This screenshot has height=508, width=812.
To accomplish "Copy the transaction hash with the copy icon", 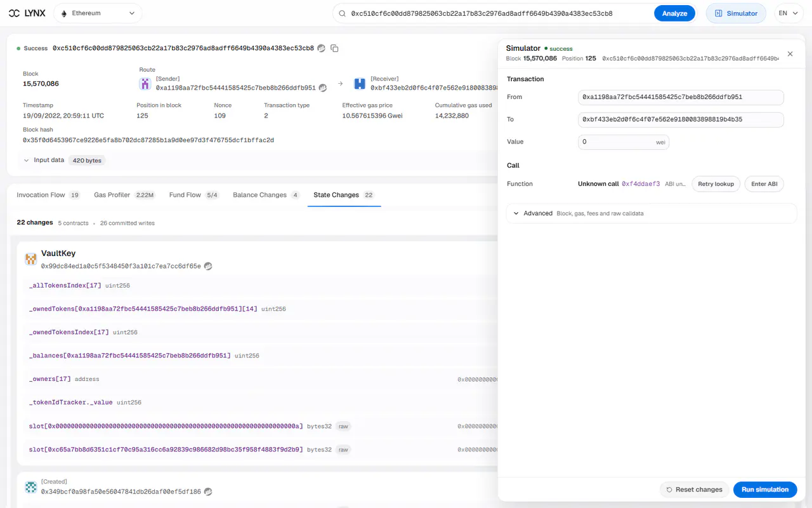I will [x=335, y=48].
